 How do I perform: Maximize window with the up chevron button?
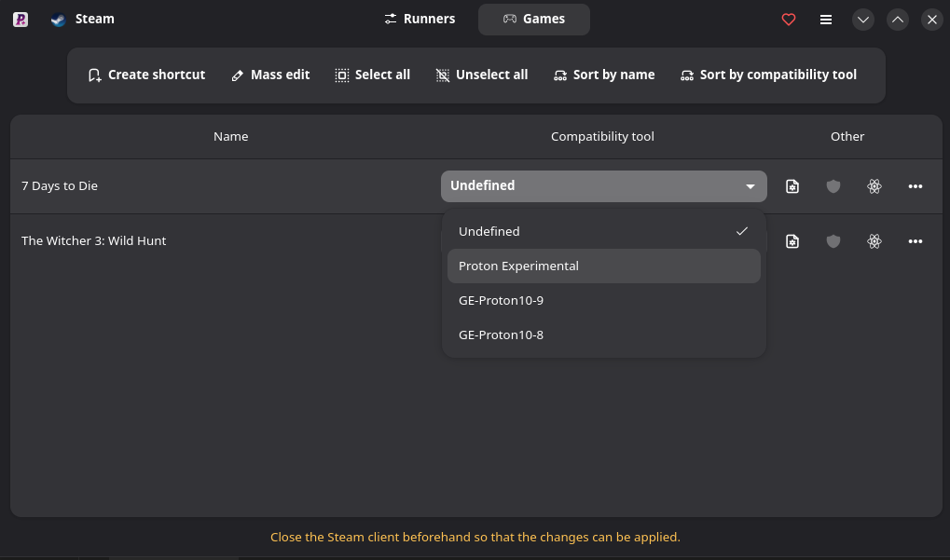[897, 20]
